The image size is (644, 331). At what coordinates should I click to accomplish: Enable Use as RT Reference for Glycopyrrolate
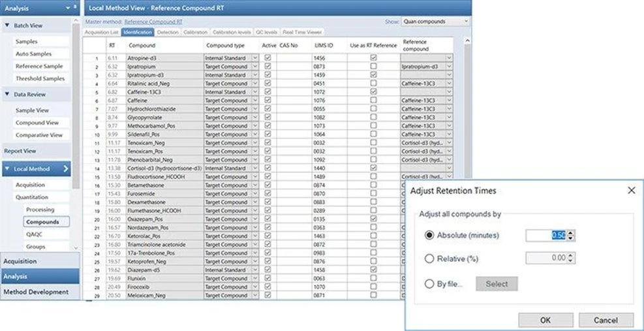pos(373,117)
